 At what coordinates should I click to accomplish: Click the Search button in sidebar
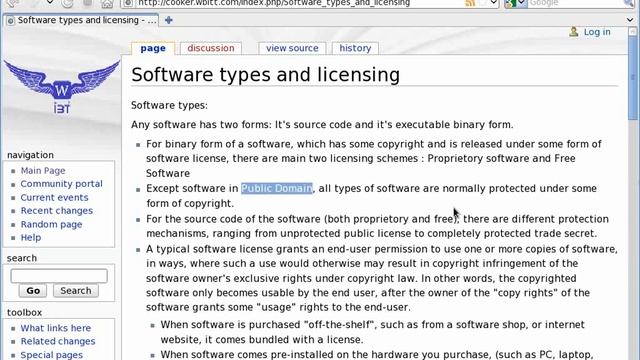point(76,291)
